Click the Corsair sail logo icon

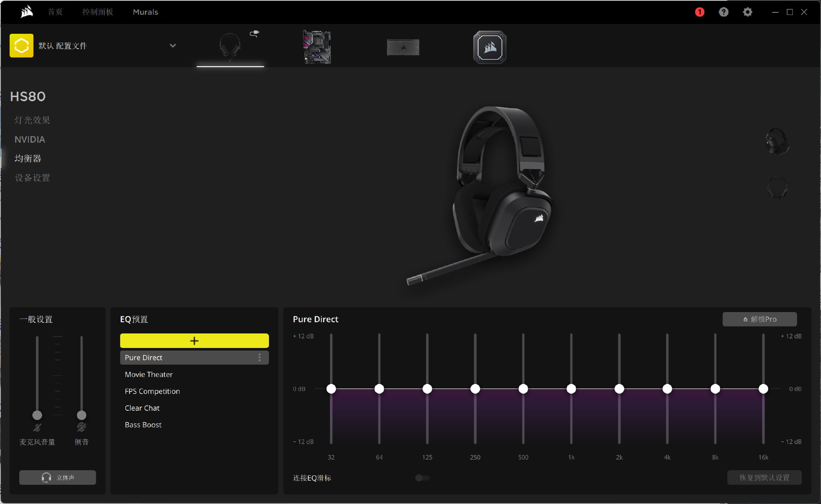tap(27, 12)
